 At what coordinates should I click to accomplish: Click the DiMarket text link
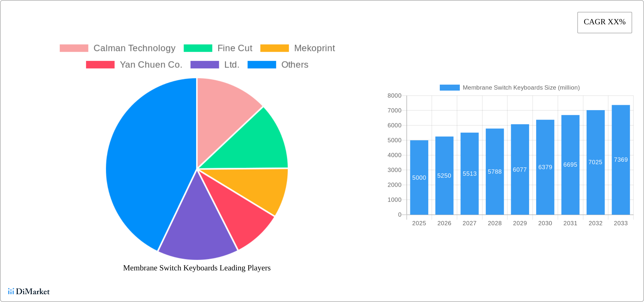pos(33,292)
